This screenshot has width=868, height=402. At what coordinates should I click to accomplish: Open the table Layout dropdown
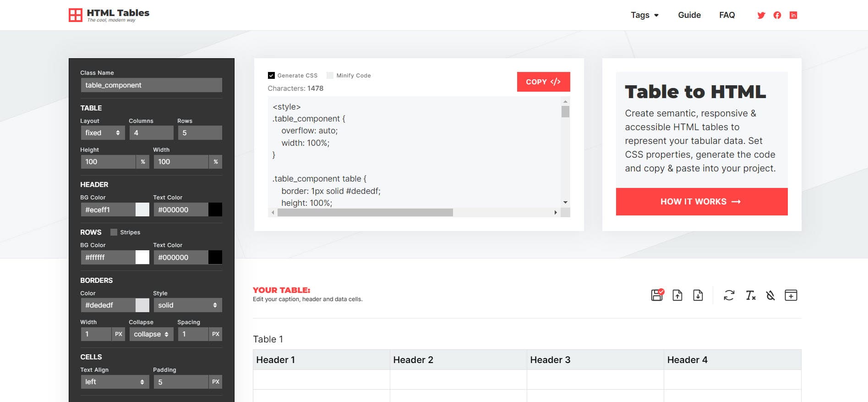103,133
